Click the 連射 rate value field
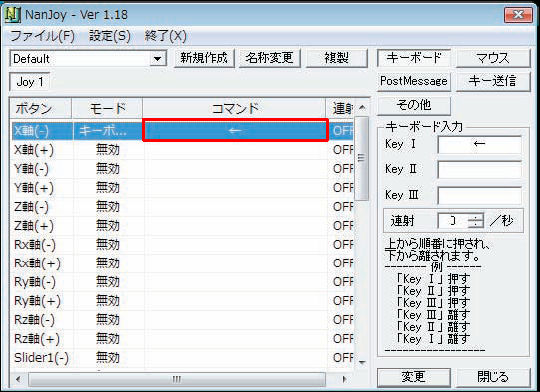 (453, 221)
